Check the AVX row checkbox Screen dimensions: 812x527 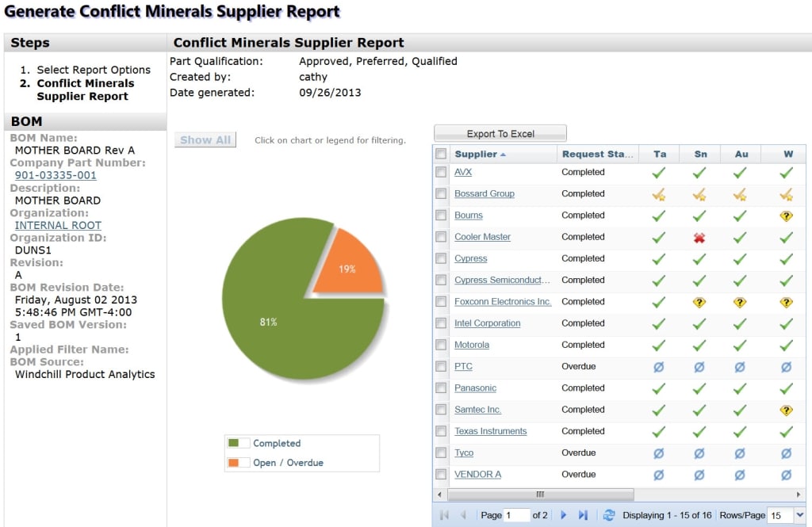441,172
